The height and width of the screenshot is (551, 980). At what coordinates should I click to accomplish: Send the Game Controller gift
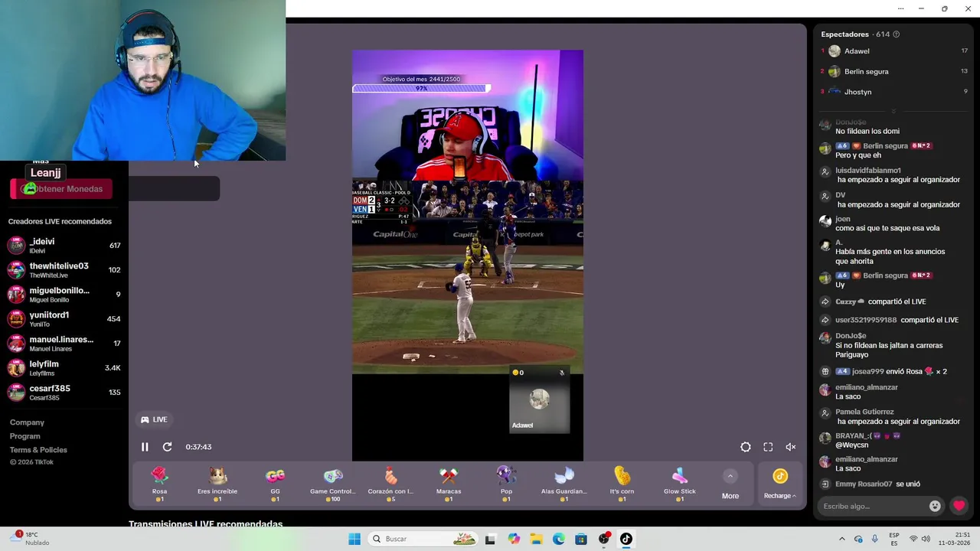pyautogui.click(x=333, y=484)
